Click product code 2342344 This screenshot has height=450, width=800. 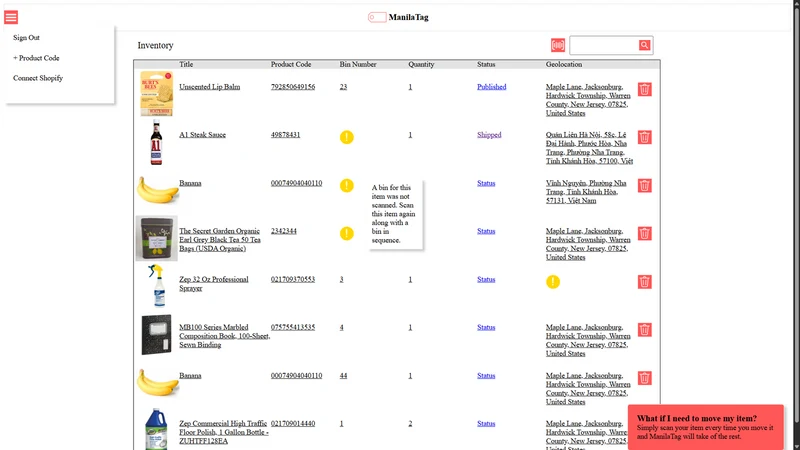(x=284, y=231)
